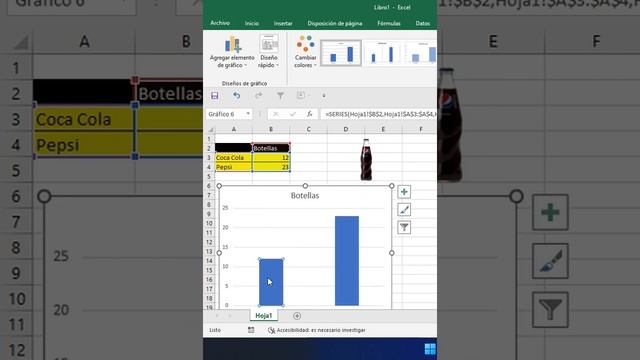This screenshot has width=640, height=360.
Task: Expand the Gráfico 6 name box dropdown
Action: (x=248, y=114)
